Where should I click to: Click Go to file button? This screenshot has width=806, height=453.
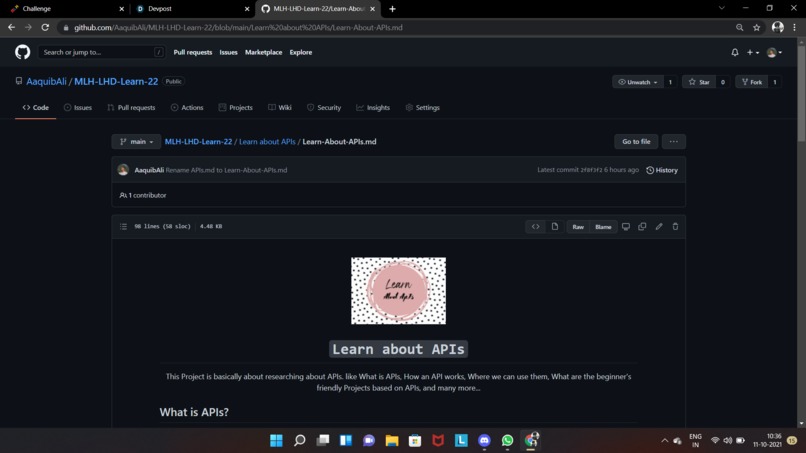[636, 141]
